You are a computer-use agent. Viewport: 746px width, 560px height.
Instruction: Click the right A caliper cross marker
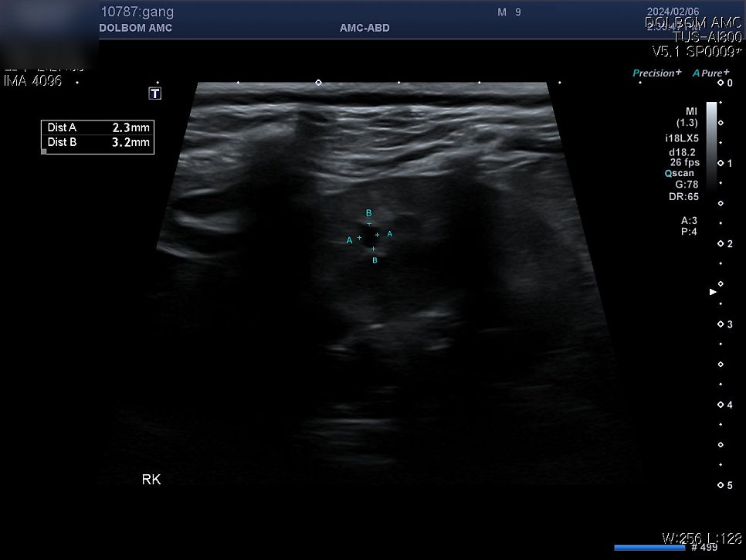(x=378, y=235)
